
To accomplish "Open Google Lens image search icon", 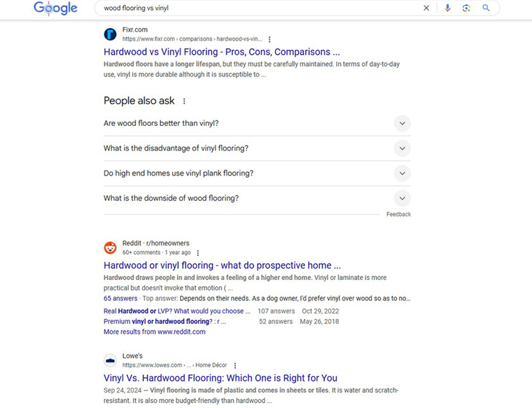I will click(x=466, y=8).
